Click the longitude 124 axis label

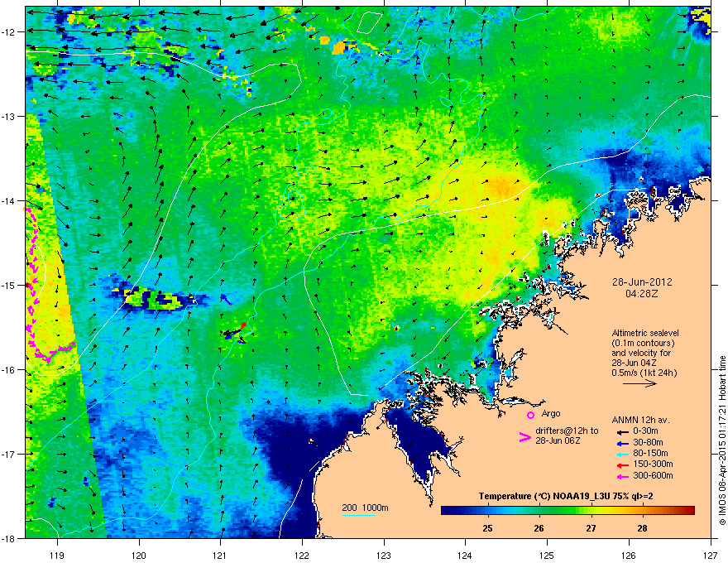click(x=465, y=555)
